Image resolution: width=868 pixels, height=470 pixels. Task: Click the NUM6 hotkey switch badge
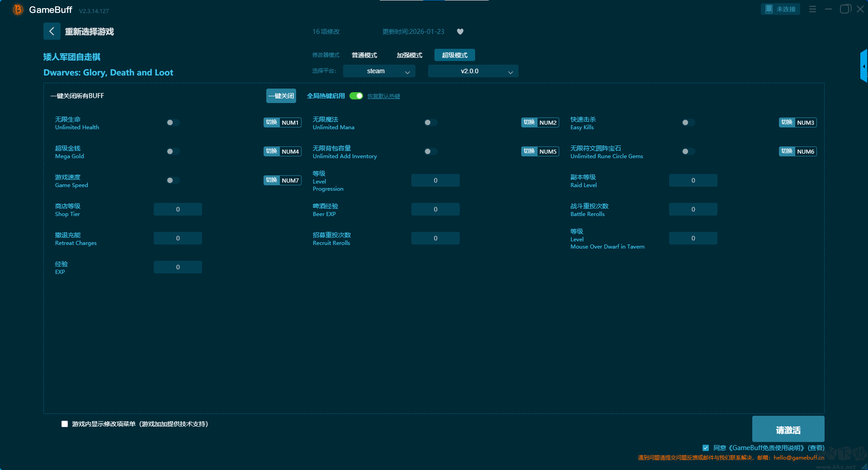point(798,151)
